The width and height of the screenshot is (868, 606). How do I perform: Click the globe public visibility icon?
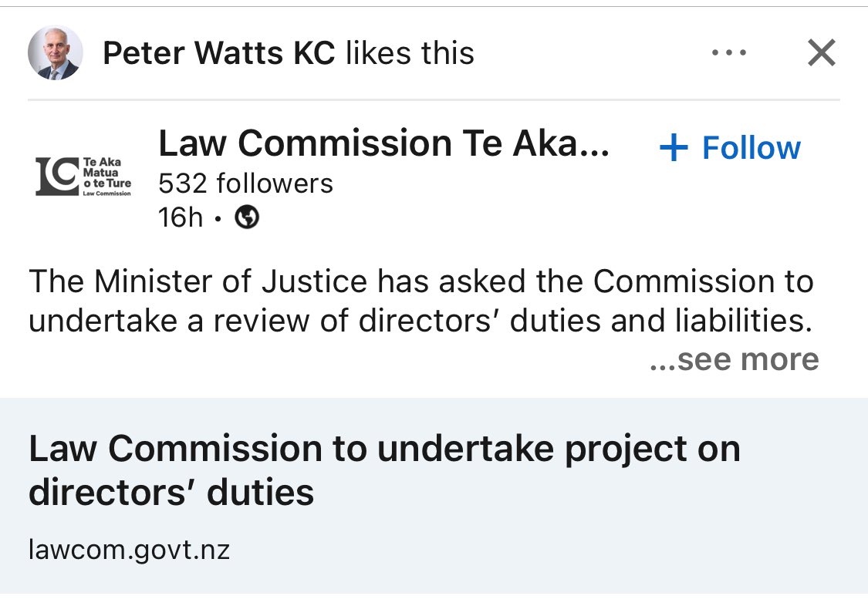pyautogui.click(x=247, y=218)
